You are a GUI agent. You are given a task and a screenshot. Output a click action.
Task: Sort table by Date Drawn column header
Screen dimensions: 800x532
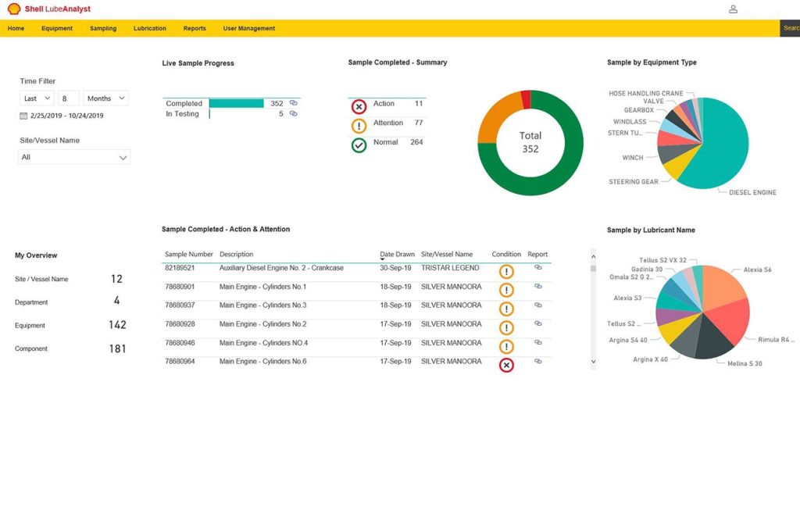tap(397, 255)
